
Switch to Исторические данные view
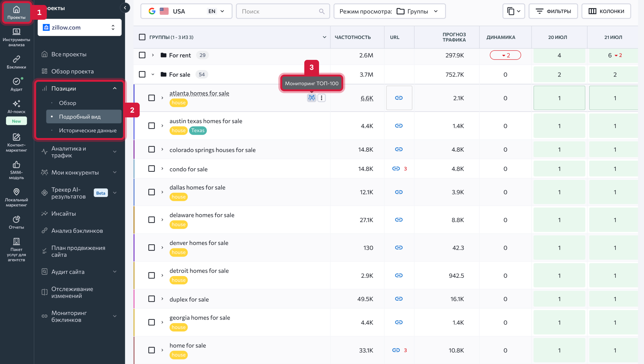tap(88, 130)
